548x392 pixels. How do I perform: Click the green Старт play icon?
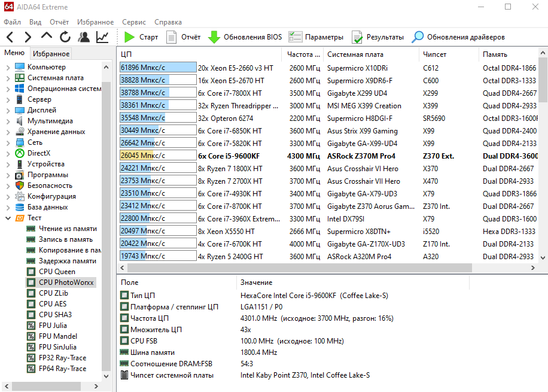pos(129,37)
